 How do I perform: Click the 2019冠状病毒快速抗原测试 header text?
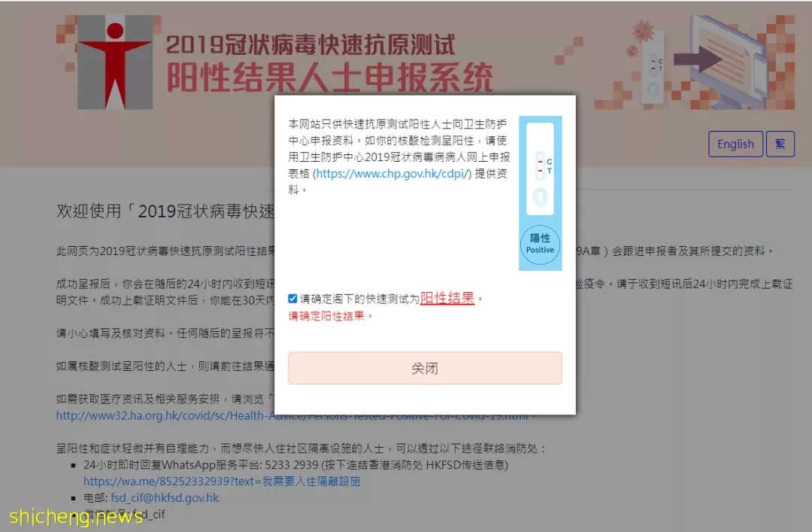(x=311, y=44)
